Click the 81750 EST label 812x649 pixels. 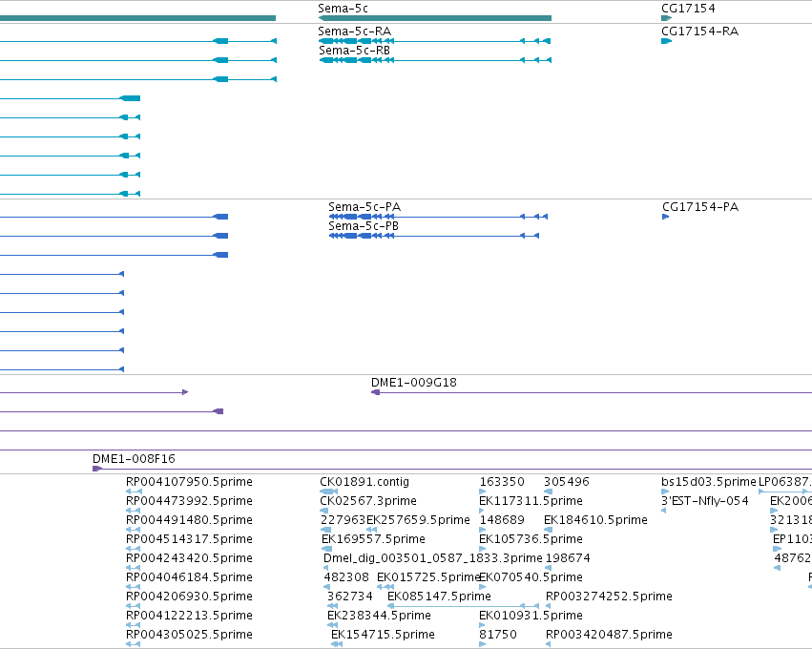(498, 635)
